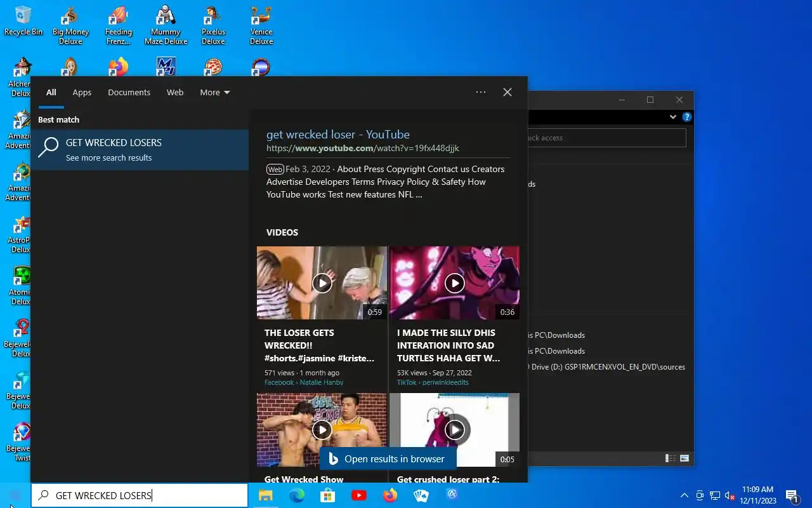Viewport: 812px width, 508px height.
Task: Select Big Money Deluxe desktop shortcut
Action: click(70, 25)
